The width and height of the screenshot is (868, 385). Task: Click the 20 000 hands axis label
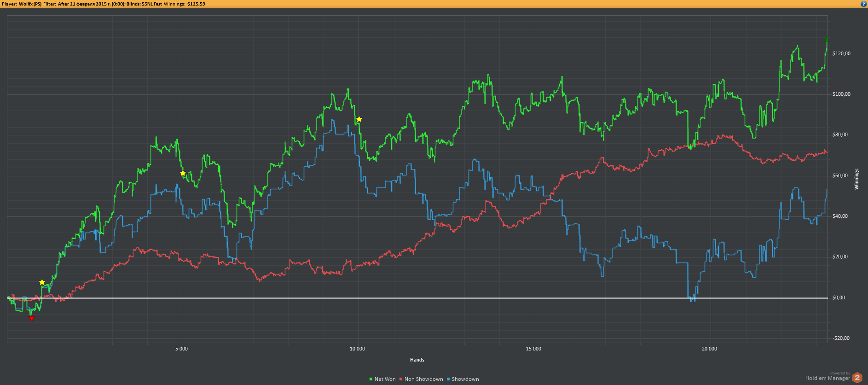(709, 349)
